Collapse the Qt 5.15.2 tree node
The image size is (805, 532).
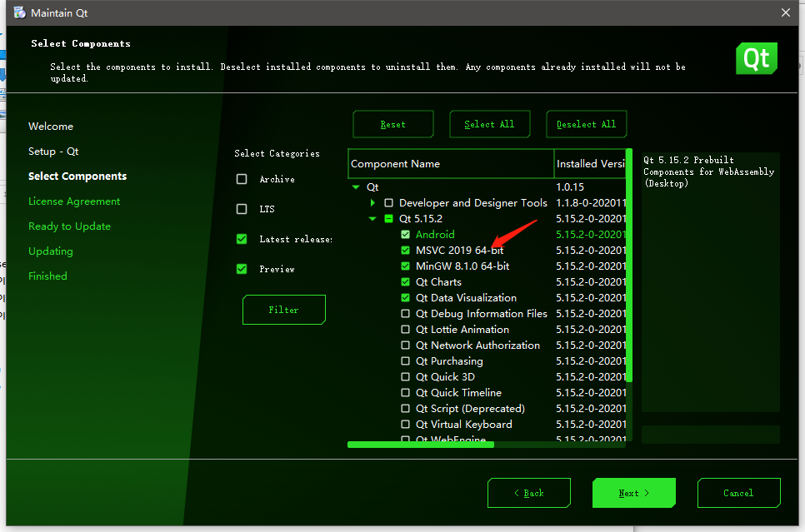[372, 219]
